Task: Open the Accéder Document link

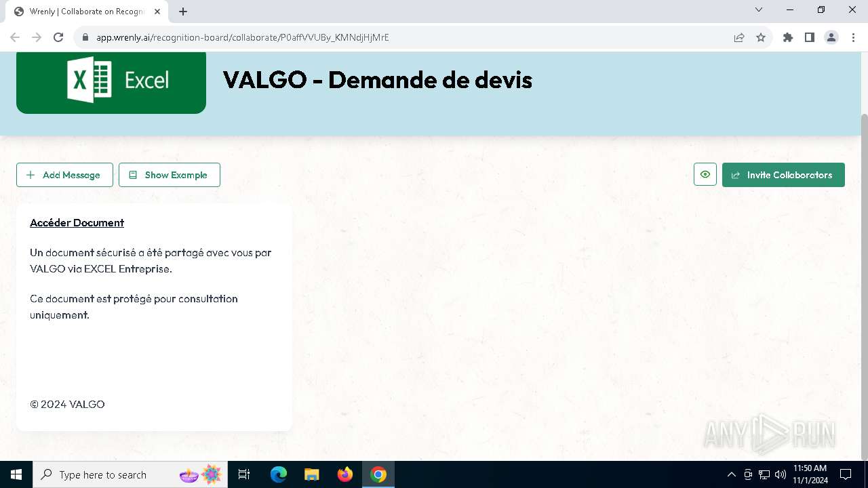Action: coord(77,222)
